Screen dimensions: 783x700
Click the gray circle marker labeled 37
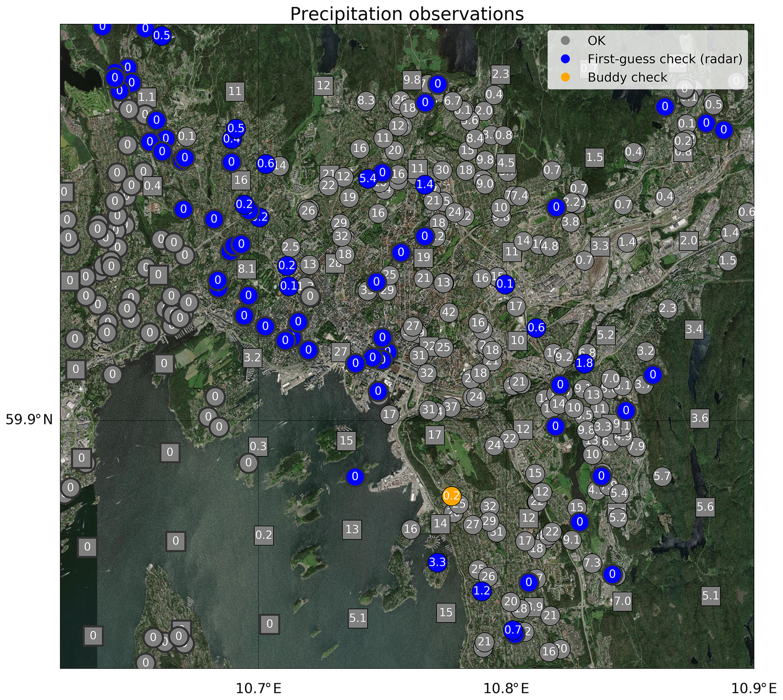451,407
